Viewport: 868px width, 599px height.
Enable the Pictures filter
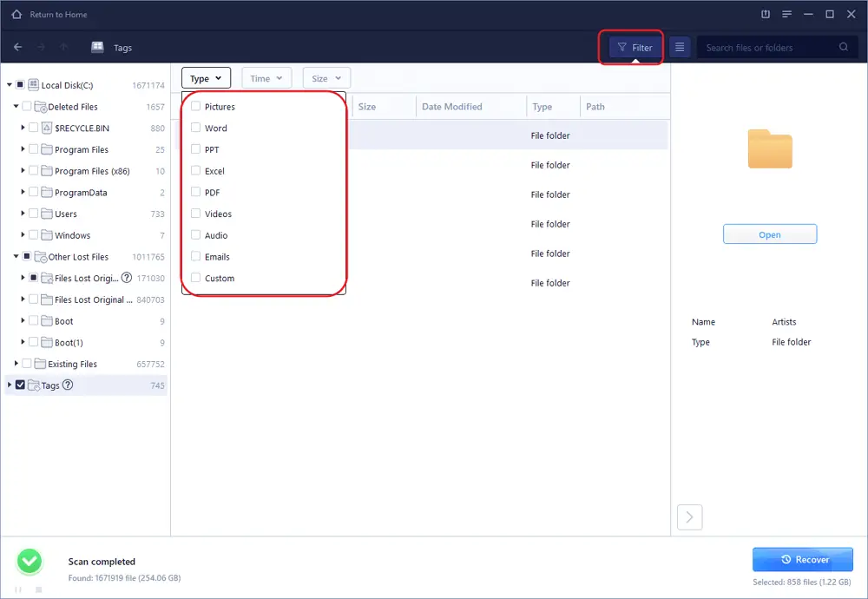point(195,106)
